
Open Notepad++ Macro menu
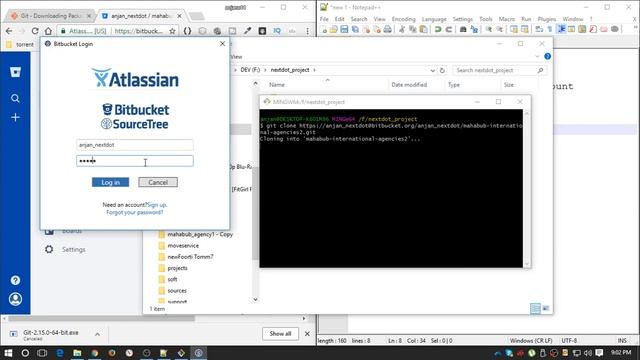pyautogui.click(x=507, y=19)
